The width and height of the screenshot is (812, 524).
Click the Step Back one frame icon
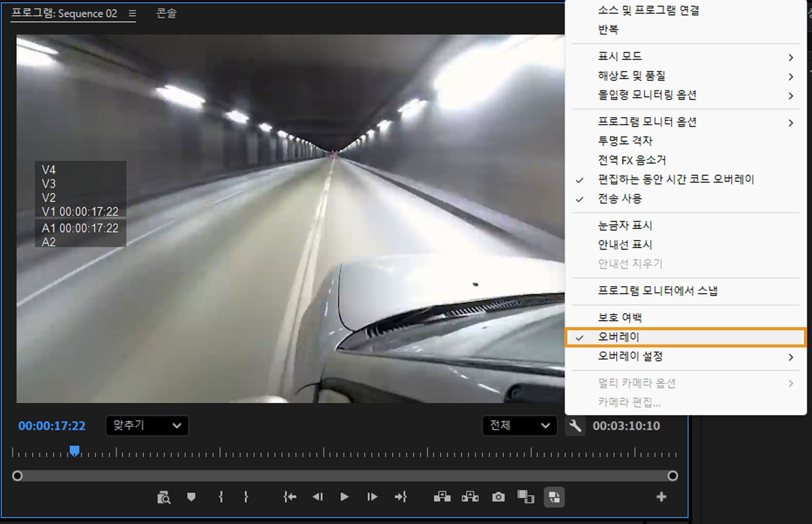[x=318, y=497]
